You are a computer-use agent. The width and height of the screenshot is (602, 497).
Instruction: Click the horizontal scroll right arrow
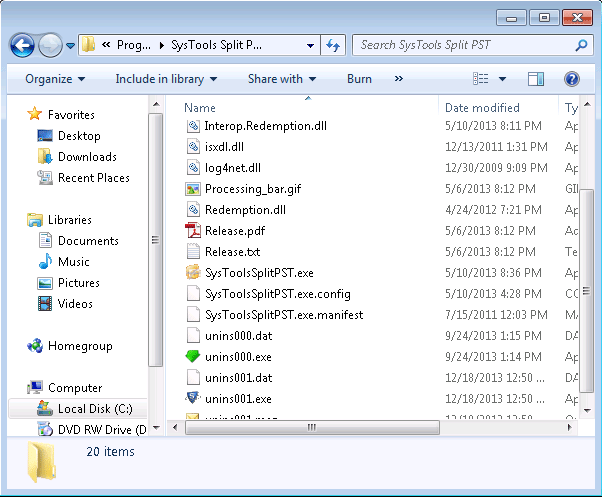tap(570, 427)
